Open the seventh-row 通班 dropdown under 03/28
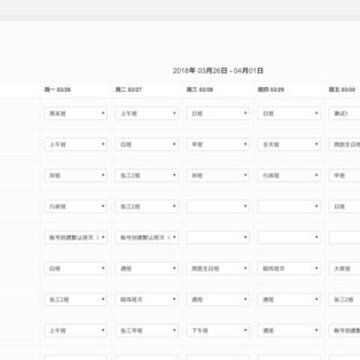This screenshot has height=360, width=360. [x=218, y=299]
